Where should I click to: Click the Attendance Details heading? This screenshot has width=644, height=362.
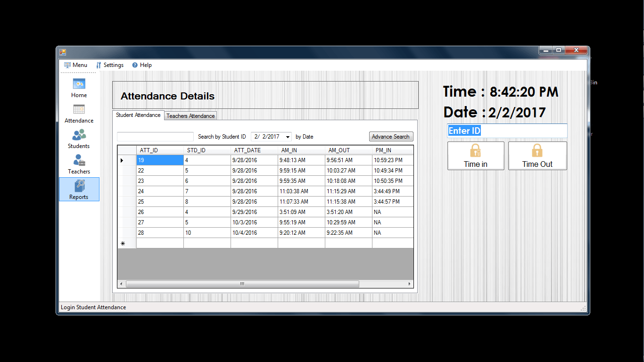[x=167, y=96]
